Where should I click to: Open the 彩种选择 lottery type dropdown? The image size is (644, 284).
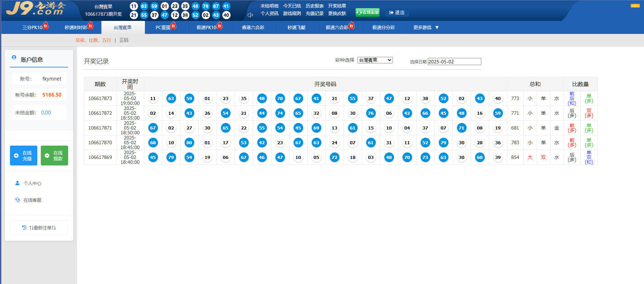click(x=375, y=60)
